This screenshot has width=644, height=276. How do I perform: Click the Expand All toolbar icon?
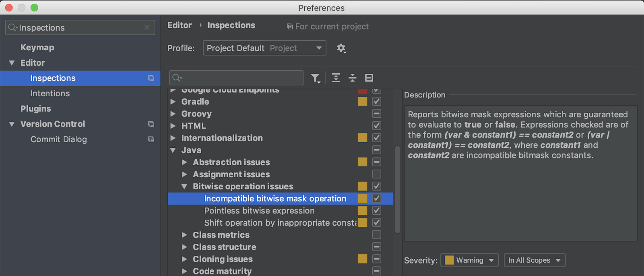tap(336, 78)
